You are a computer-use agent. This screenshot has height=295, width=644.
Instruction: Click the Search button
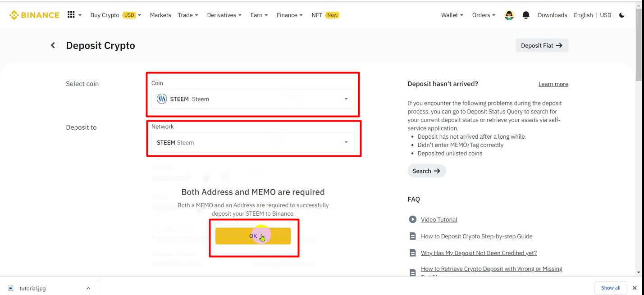click(426, 171)
